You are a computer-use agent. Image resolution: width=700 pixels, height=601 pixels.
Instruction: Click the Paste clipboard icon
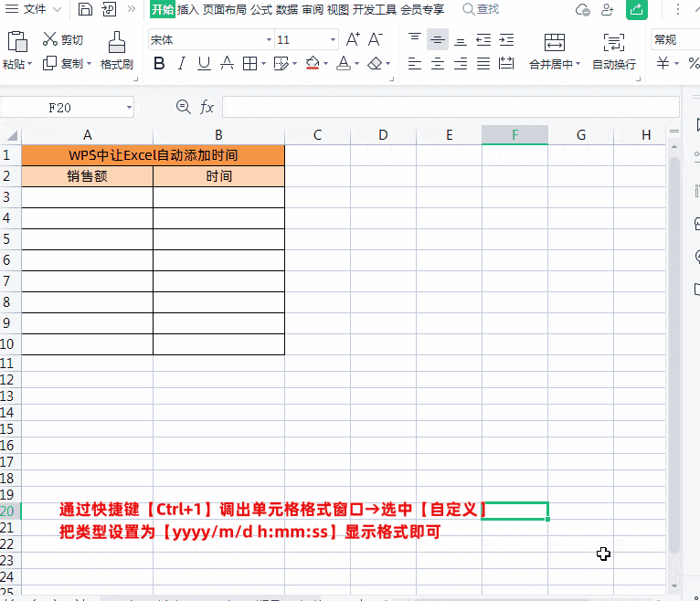(x=17, y=42)
